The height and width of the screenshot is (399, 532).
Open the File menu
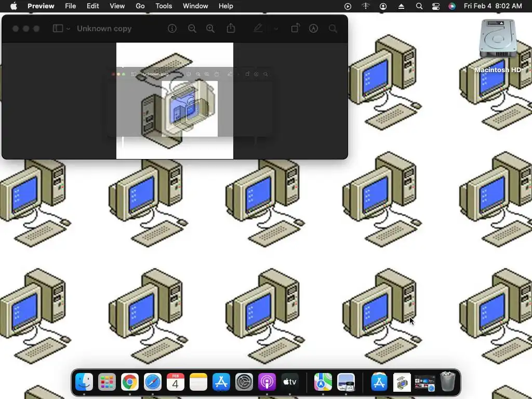pyautogui.click(x=70, y=6)
